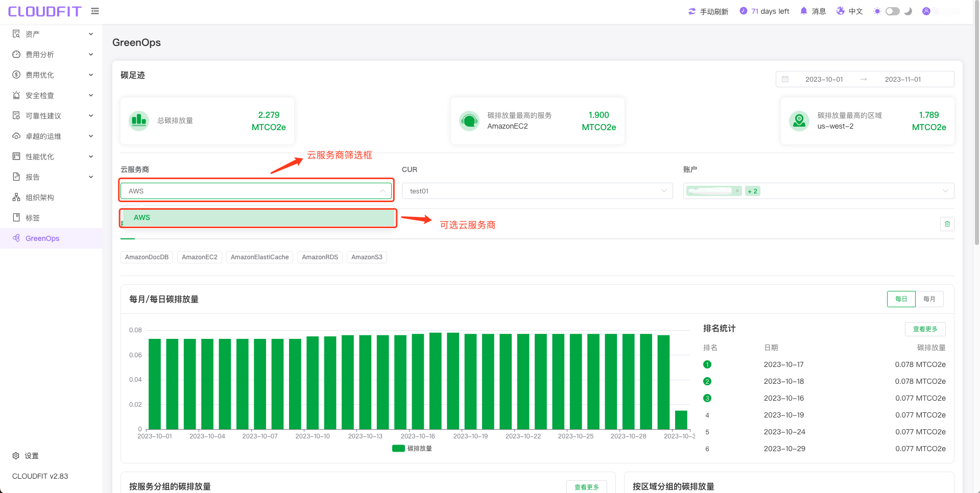This screenshot has height=493, width=980.
Task: Remove the selected account tag
Action: coord(737,191)
